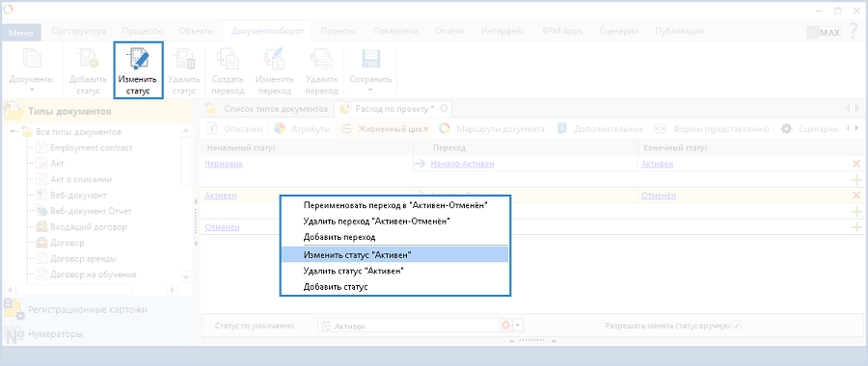Viewport: 868px width, 366px height.
Task: Toggle Разрешать менять статус вручную checkbox
Action: pos(736,326)
